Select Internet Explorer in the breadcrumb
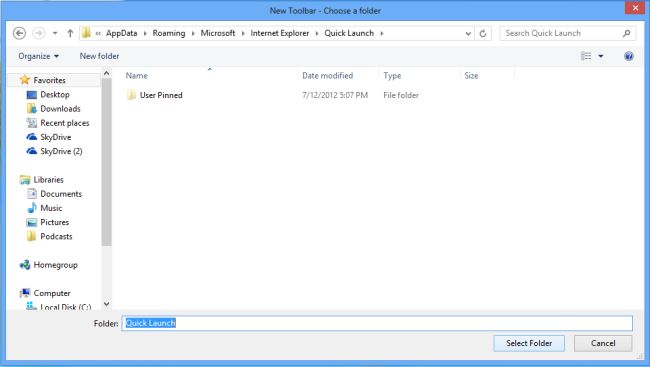This screenshot has width=650, height=367. pyautogui.click(x=280, y=33)
